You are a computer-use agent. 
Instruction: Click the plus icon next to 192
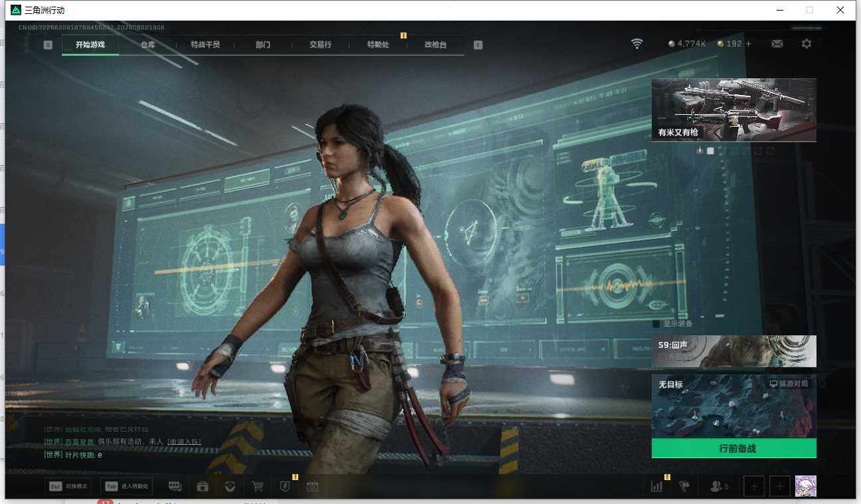click(749, 44)
